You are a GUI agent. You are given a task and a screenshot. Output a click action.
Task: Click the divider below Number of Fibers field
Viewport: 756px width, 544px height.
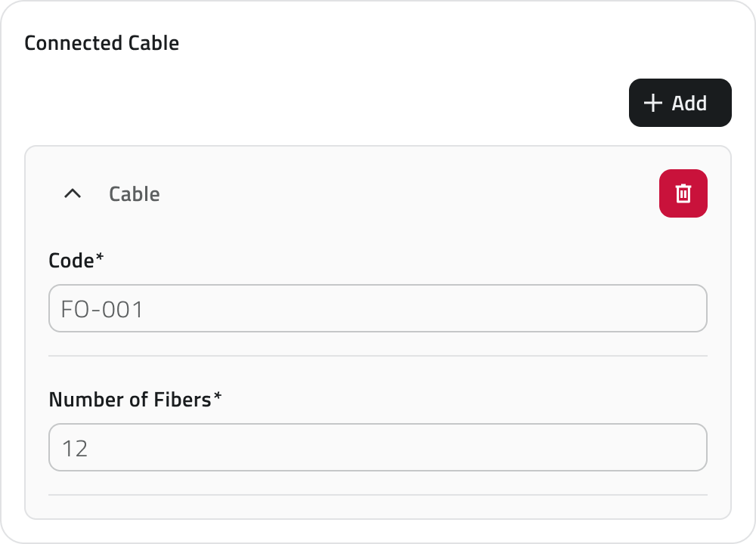point(378,495)
